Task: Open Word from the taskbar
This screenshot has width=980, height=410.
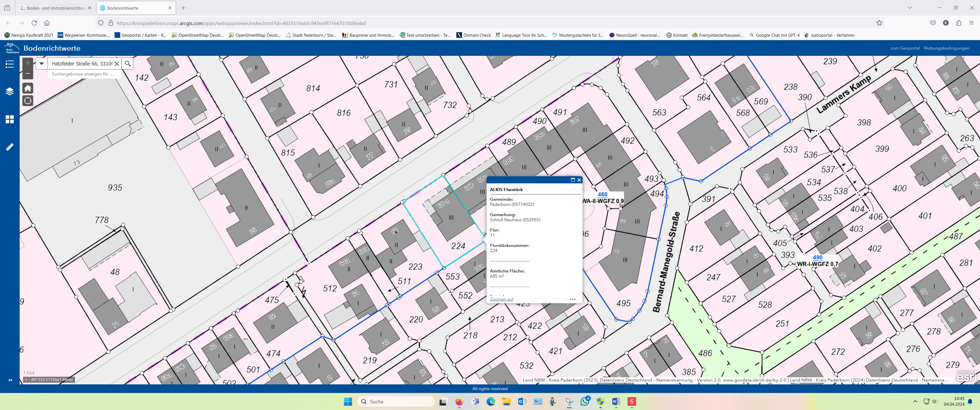Action: 616,401
